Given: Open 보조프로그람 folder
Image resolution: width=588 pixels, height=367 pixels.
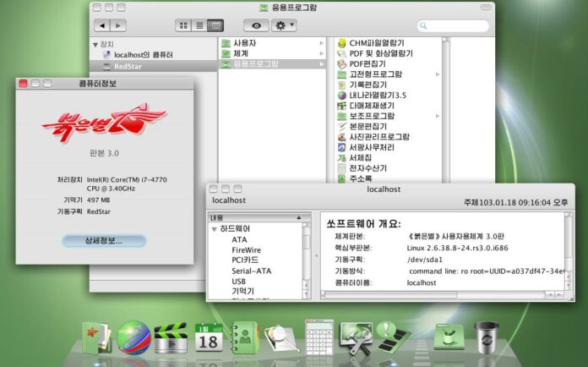Looking at the screenshot, I should pos(372,116).
